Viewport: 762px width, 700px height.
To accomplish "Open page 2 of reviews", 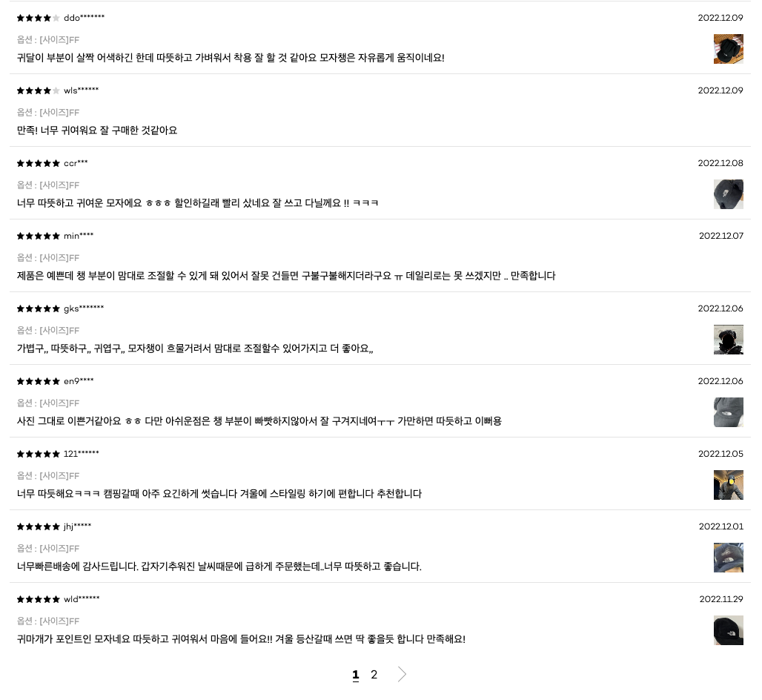I will point(374,674).
